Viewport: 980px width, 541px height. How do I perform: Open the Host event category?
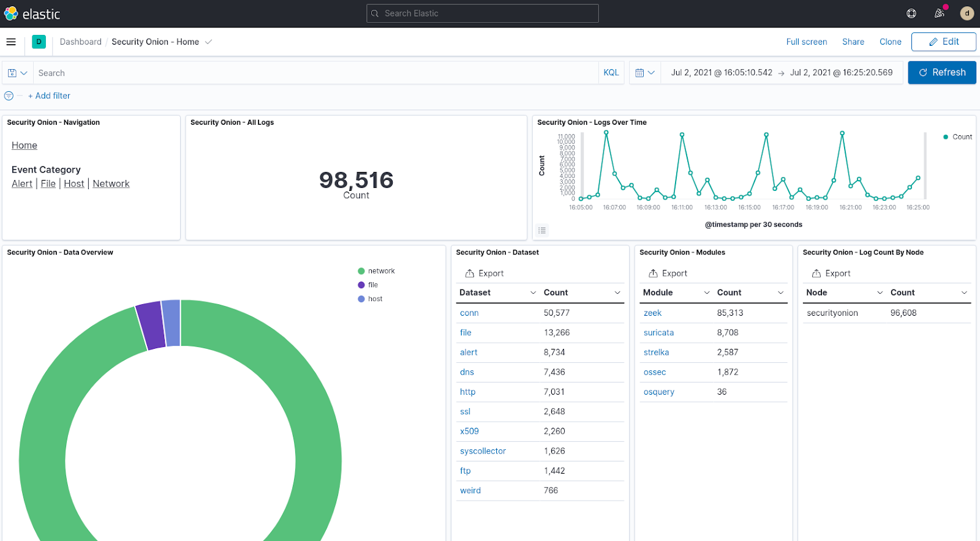(x=73, y=184)
